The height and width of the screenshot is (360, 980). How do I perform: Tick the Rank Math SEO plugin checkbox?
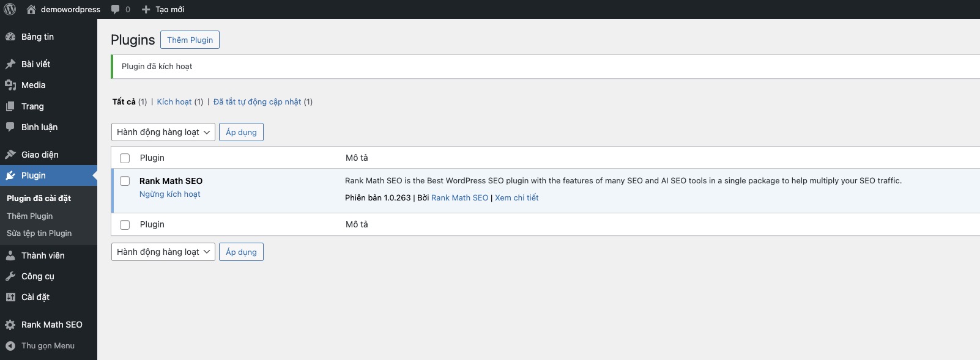(125, 181)
